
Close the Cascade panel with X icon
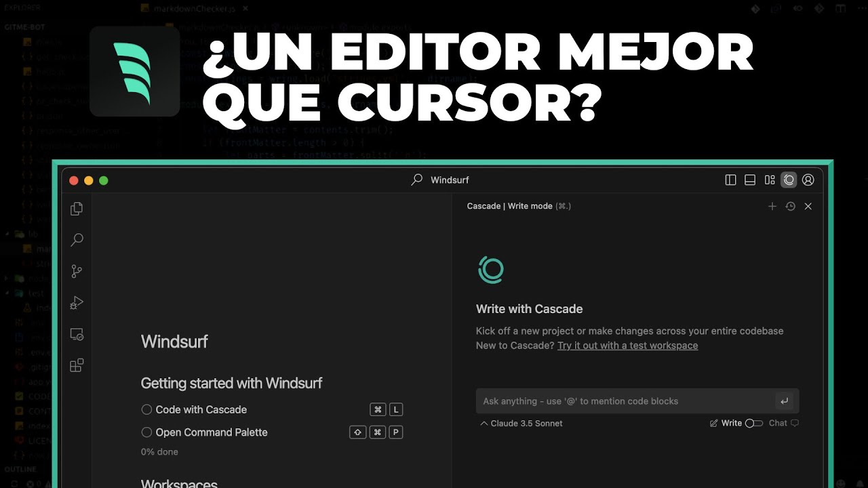tap(808, 206)
